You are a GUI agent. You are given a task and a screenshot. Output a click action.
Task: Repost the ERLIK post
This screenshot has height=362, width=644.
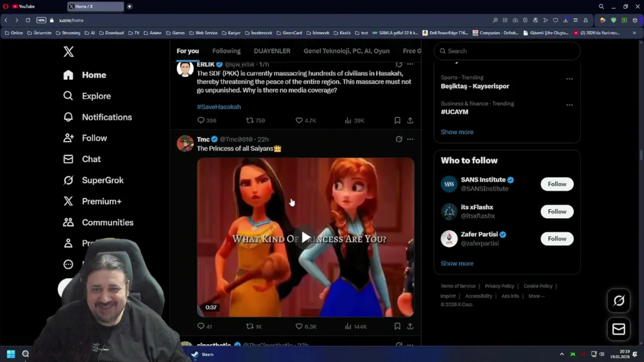[x=255, y=121]
